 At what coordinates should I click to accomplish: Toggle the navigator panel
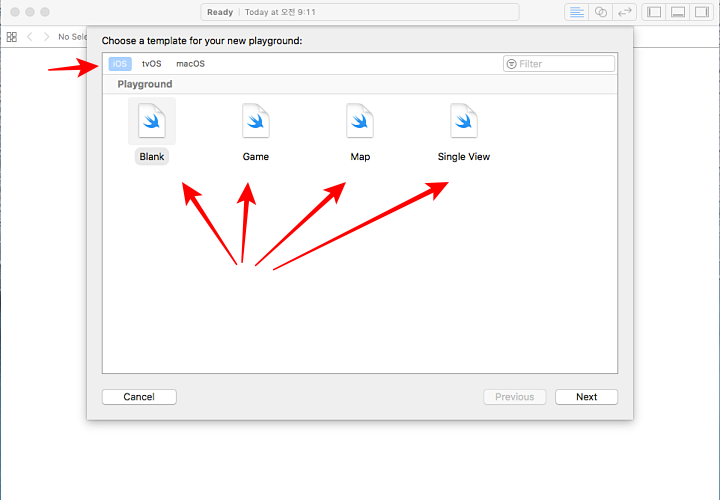(x=654, y=12)
